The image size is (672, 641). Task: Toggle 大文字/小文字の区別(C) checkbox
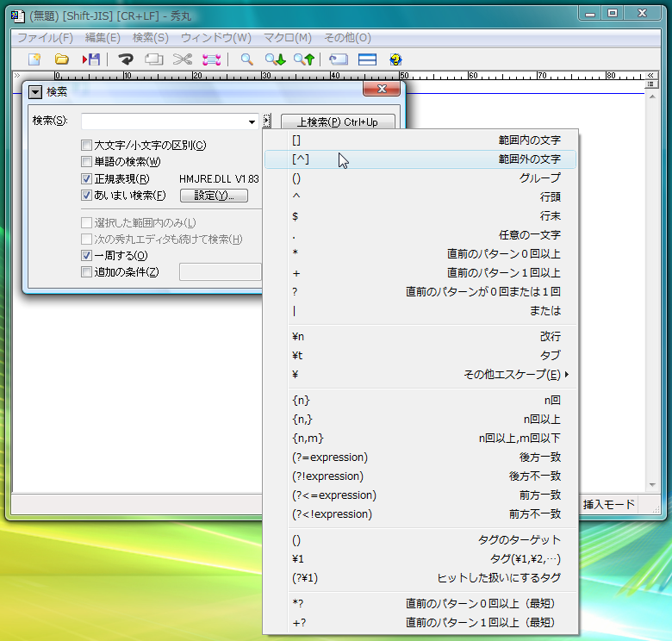[86, 146]
